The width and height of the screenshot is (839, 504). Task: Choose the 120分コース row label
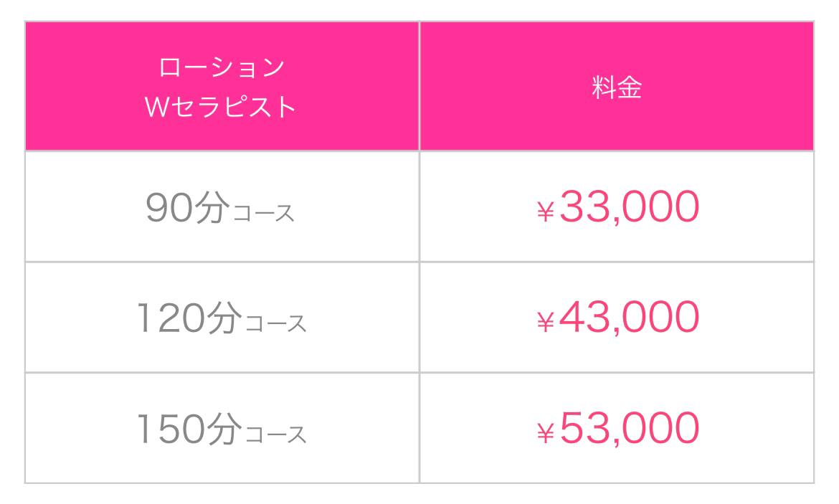point(222,318)
